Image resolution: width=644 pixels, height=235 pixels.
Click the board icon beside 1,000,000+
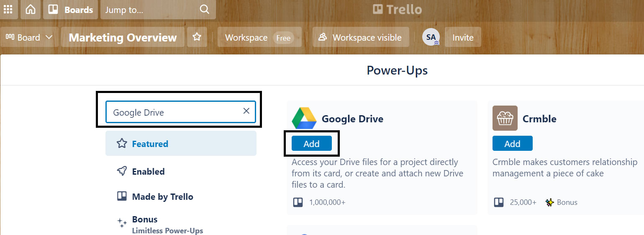pyautogui.click(x=298, y=202)
